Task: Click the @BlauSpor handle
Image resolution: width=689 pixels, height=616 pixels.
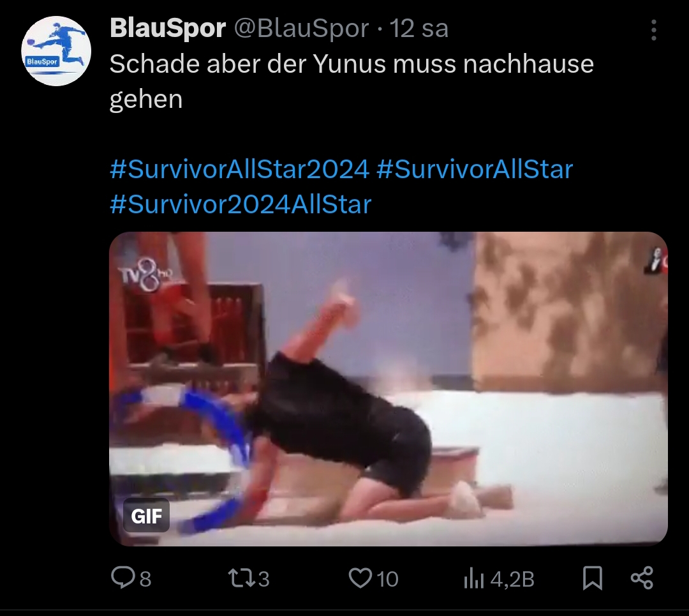Action: point(301,29)
